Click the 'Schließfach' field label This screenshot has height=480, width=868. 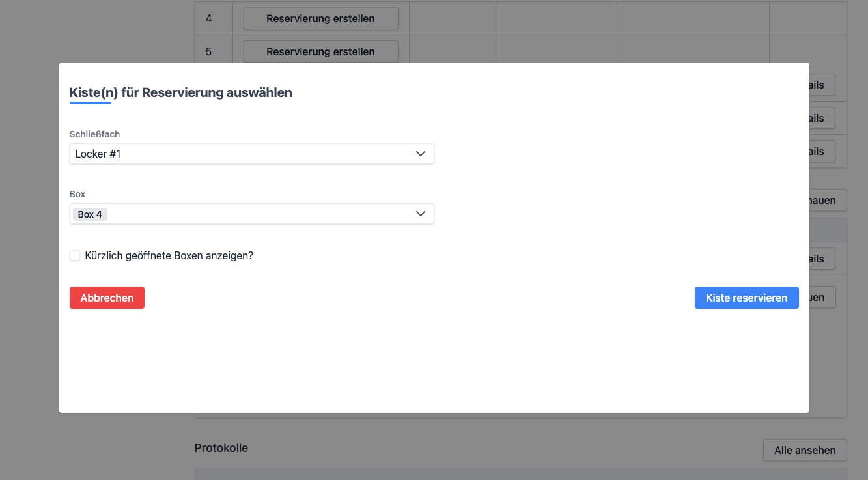(94, 134)
